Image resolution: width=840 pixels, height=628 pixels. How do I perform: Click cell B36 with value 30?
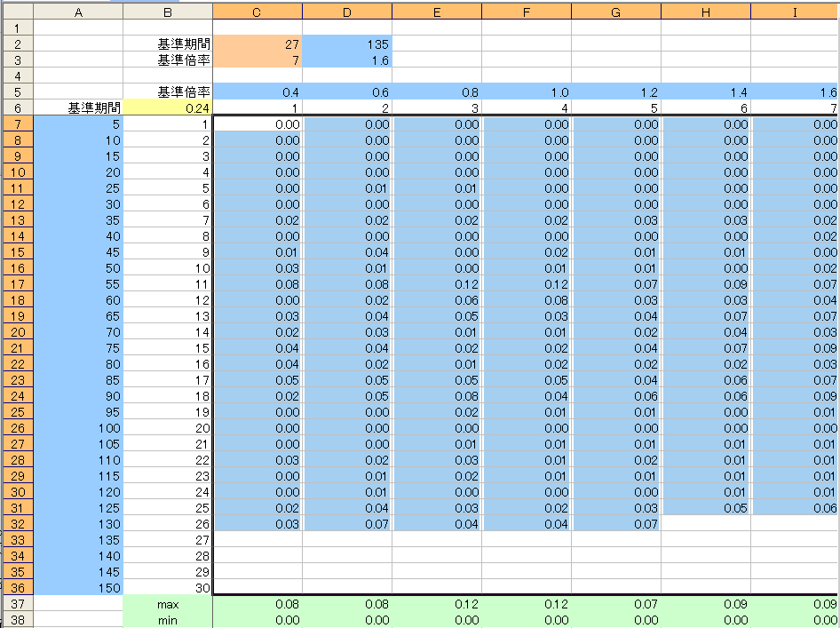pos(168,588)
